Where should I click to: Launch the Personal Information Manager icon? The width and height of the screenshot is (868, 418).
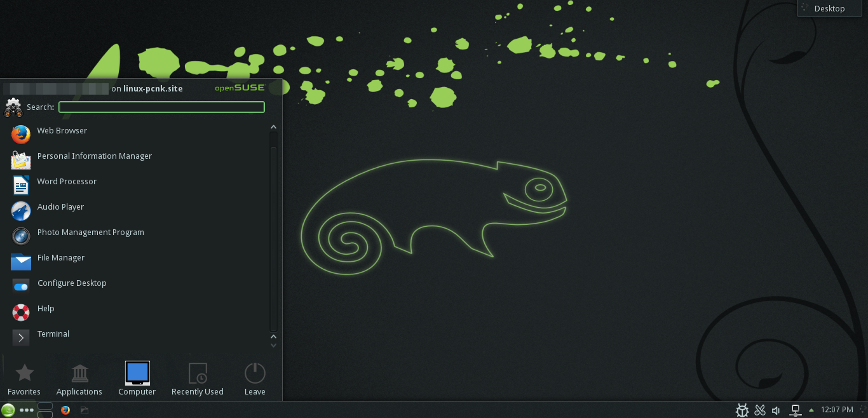(21, 159)
